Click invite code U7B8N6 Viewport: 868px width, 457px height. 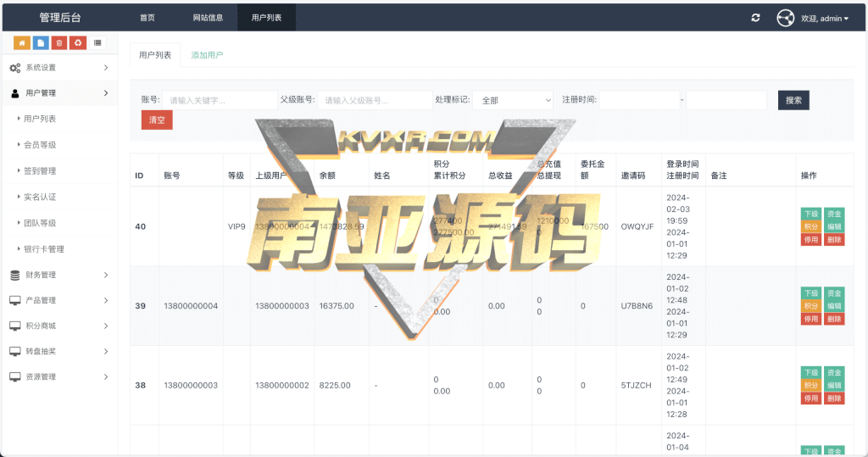point(637,306)
